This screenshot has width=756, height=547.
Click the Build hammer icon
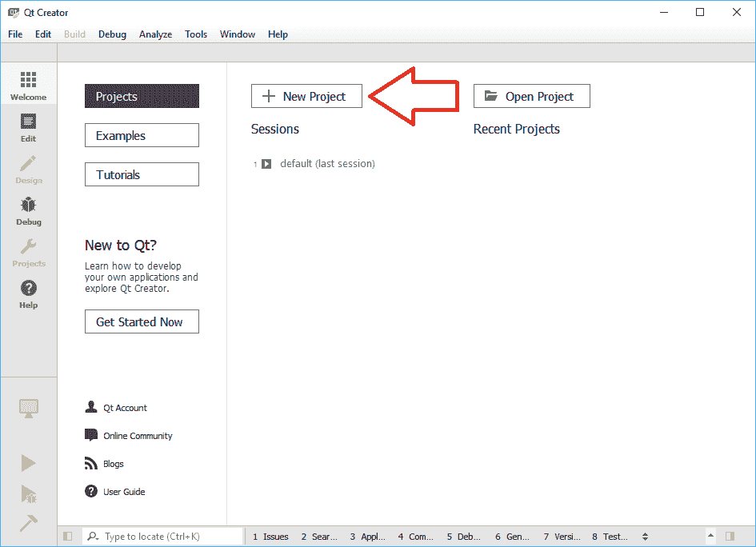coord(28,523)
